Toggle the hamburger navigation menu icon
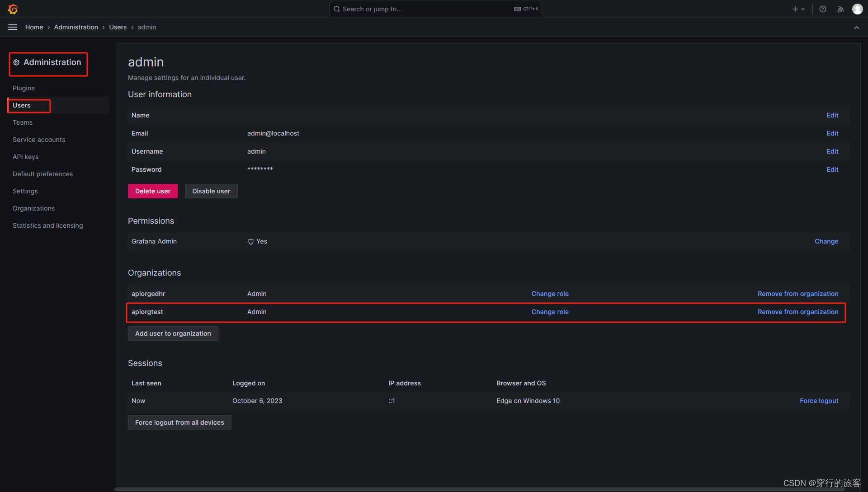Image resolution: width=868 pixels, height=492 pixels. 12,27
